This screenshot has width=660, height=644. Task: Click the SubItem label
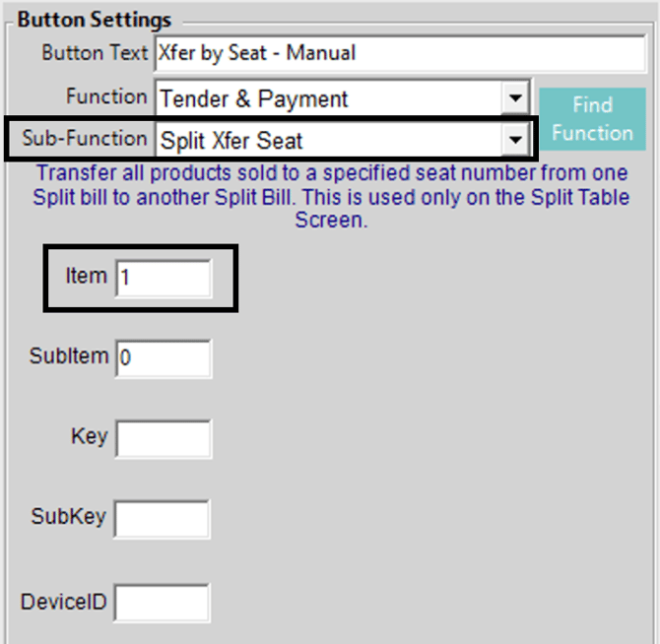coord(69,355)
